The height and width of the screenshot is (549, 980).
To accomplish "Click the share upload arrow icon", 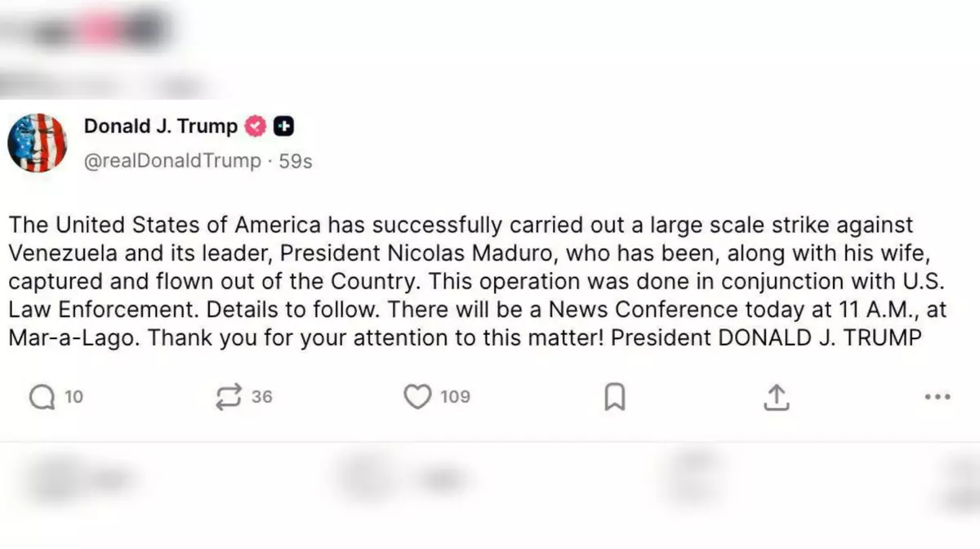I will [x=777, y=396].
